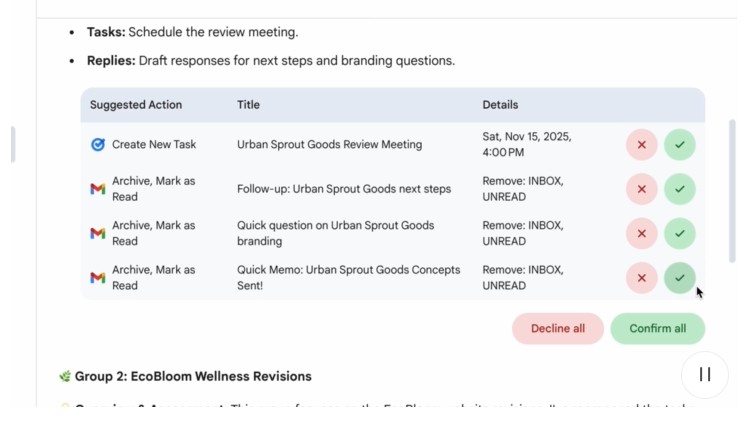The height and width of the screenshot is (429, 743).
Task: Confirm archiving the branding question email
Action: pyautogui.click(x=680, y=234)
